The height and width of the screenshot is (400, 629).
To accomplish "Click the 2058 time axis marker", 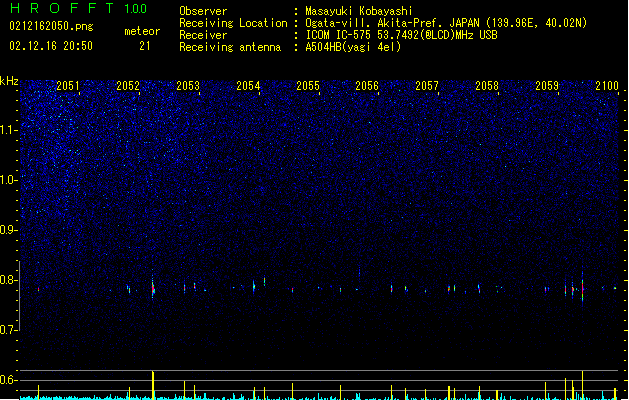I will [487, 85].
